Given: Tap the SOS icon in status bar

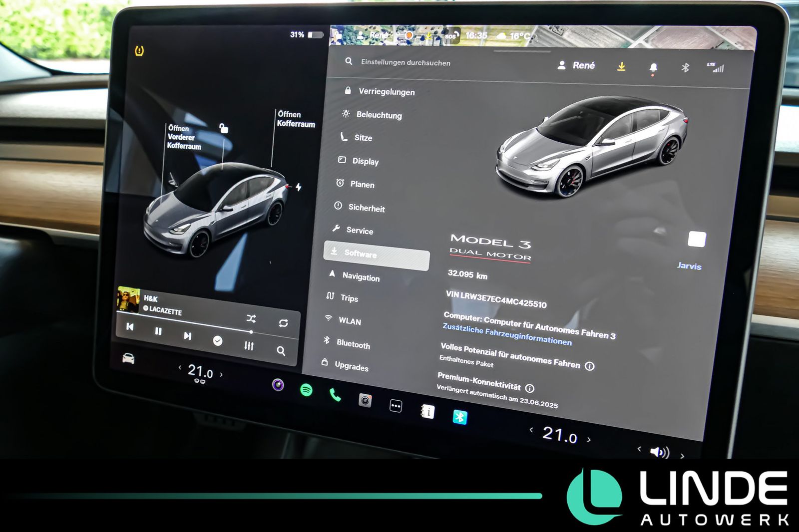Looking at the screenshot, I should tap(451, 36).
